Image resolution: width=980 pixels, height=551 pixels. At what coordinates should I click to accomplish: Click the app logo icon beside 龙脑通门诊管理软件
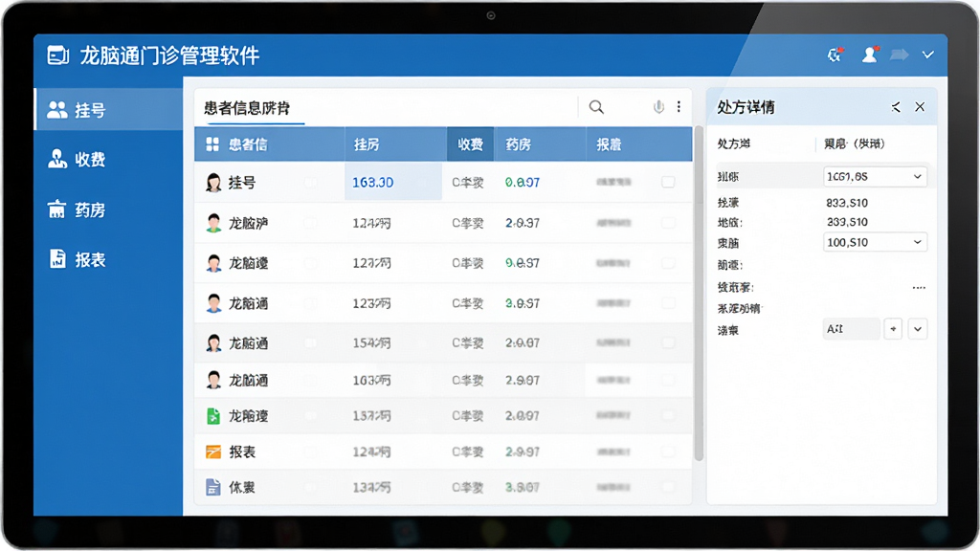pyautogui.click(x=58, y=55)
